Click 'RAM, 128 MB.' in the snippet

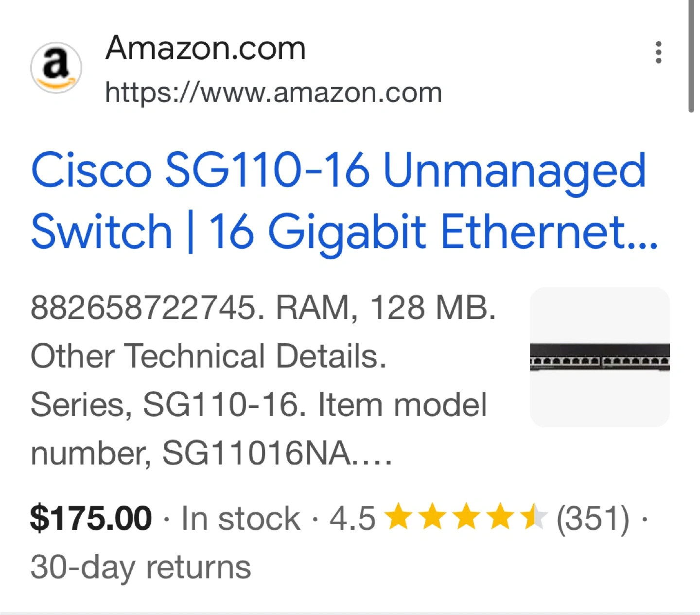(386, 308)
